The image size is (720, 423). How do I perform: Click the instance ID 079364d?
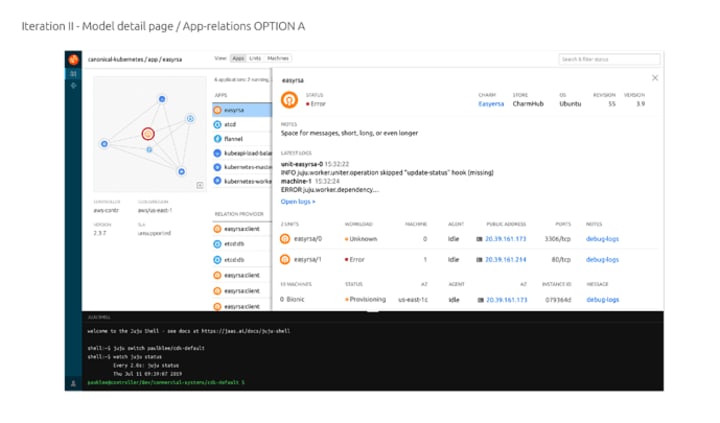tap(558, 300)
